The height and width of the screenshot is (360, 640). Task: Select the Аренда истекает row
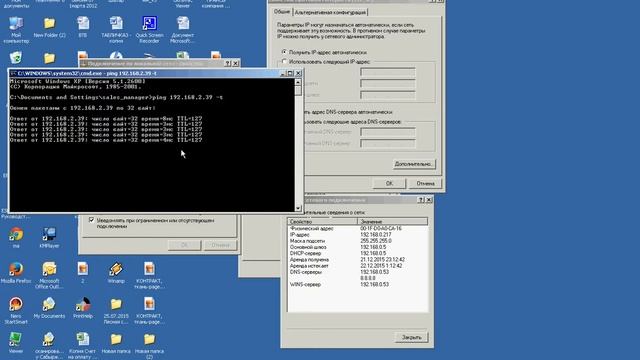tap(358, 266)
